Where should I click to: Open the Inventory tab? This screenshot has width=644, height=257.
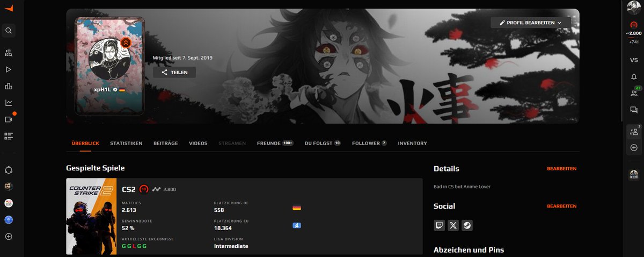tap(413, 144)
